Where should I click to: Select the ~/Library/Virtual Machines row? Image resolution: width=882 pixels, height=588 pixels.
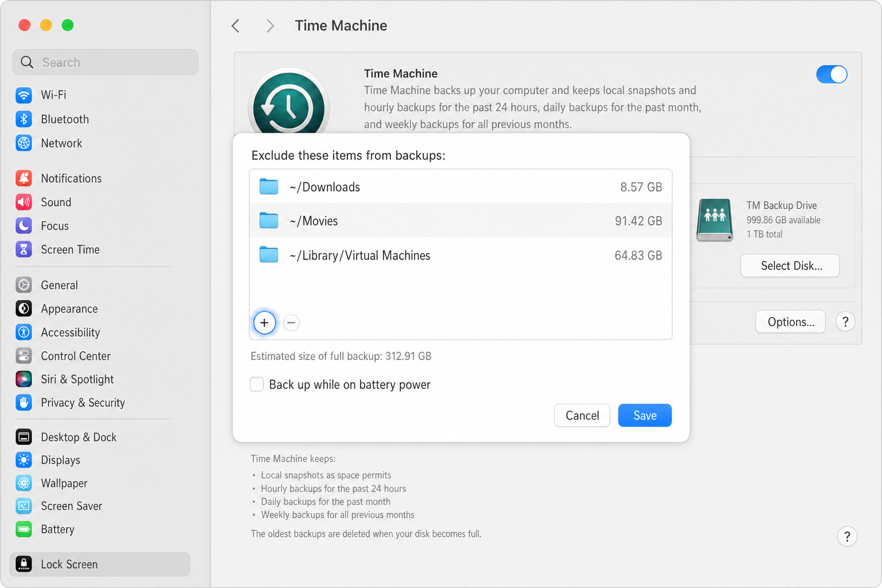click(461, 255)
